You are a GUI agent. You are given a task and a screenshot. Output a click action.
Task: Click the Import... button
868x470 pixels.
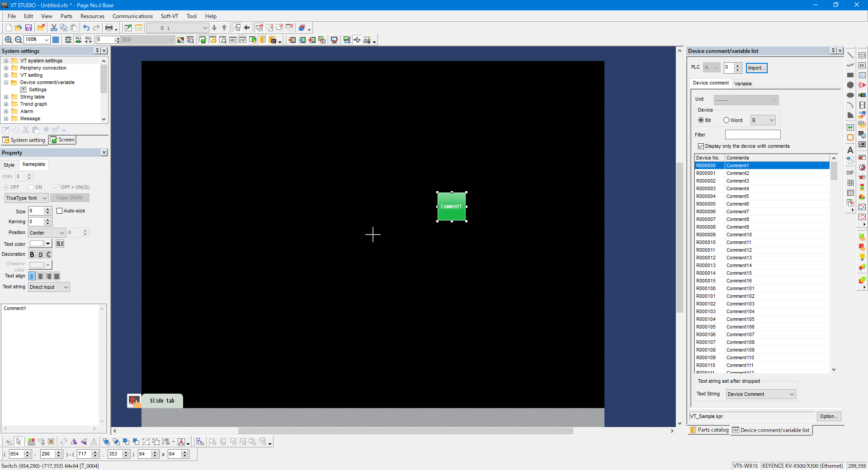pyautogui.click(x=756, y=68)
